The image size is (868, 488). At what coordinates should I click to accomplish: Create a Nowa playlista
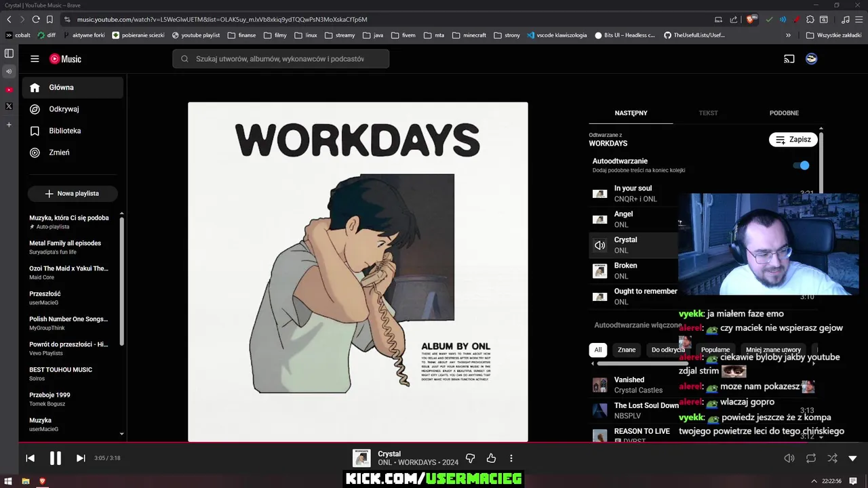tap(73, 194)
